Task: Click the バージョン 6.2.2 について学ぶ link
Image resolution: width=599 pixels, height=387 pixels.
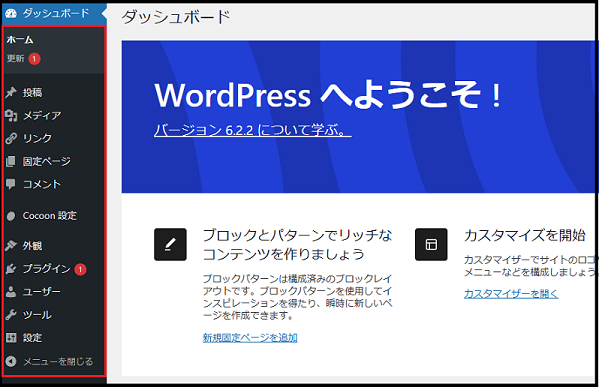Action: pos(253,130)
